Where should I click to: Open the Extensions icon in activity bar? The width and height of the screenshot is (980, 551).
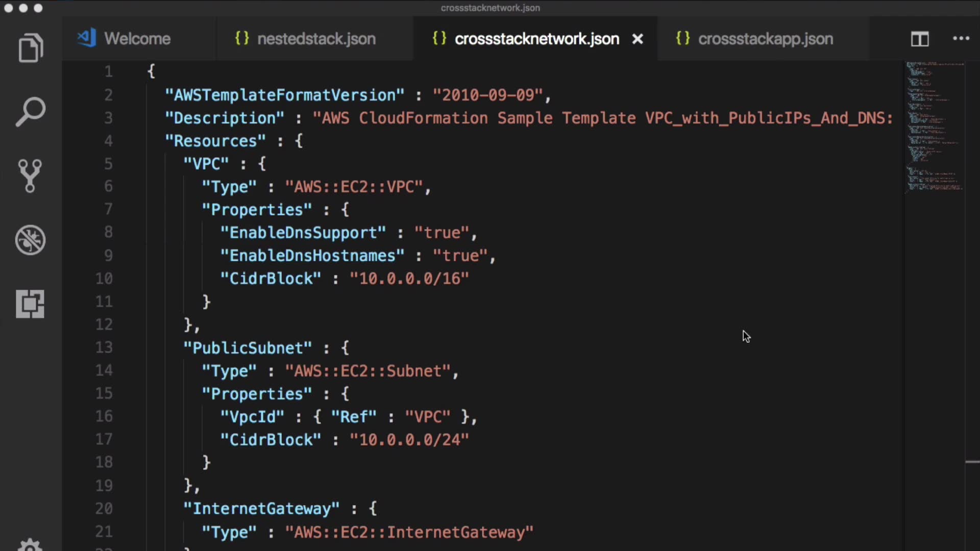(30, 304)
